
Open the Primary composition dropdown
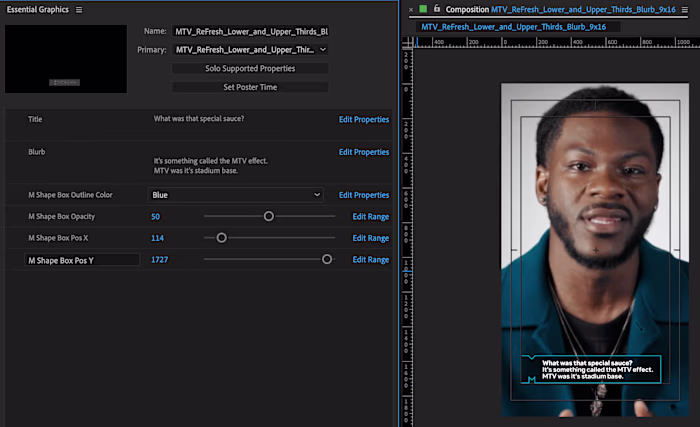[250, 50]
